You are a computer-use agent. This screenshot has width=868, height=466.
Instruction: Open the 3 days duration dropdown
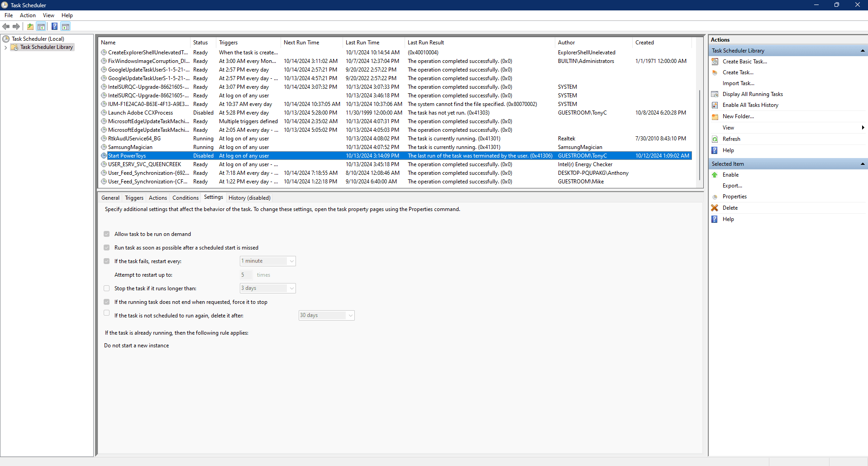(267, 288)
